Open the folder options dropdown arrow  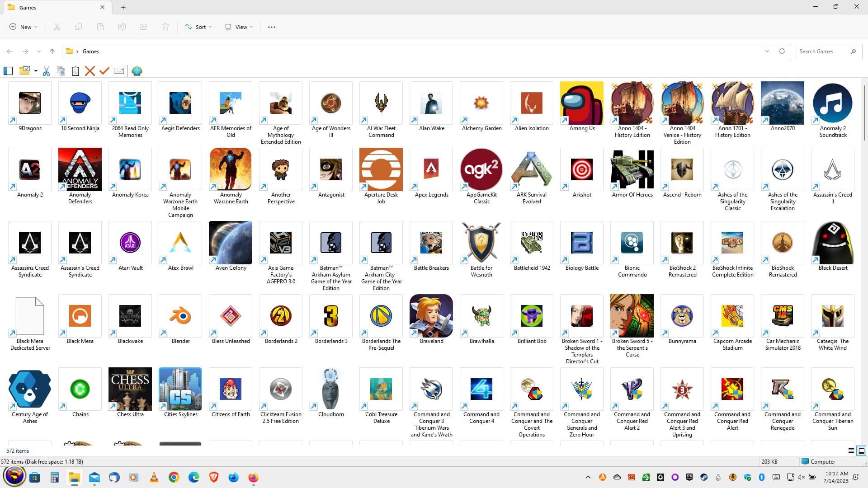[36, 71]
